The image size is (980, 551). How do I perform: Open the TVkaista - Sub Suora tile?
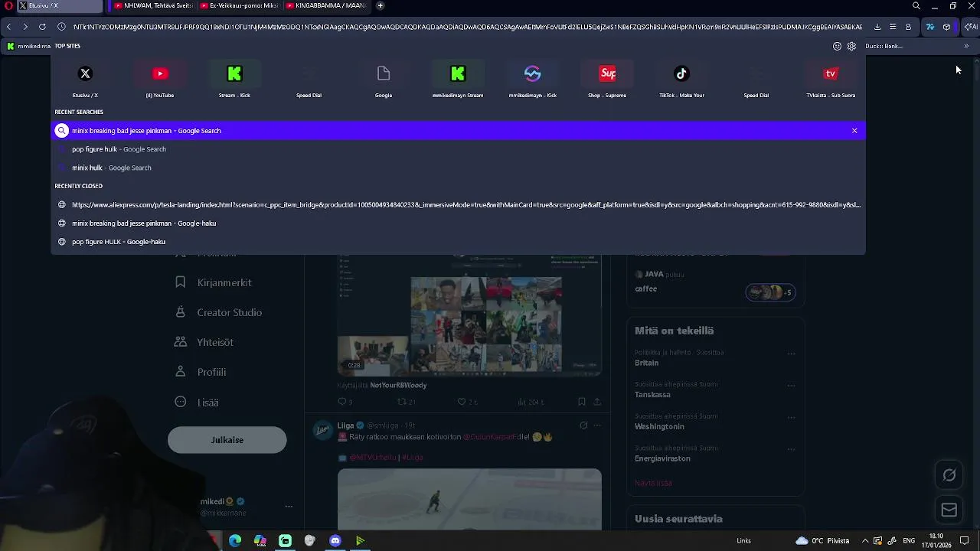[831, 80]
